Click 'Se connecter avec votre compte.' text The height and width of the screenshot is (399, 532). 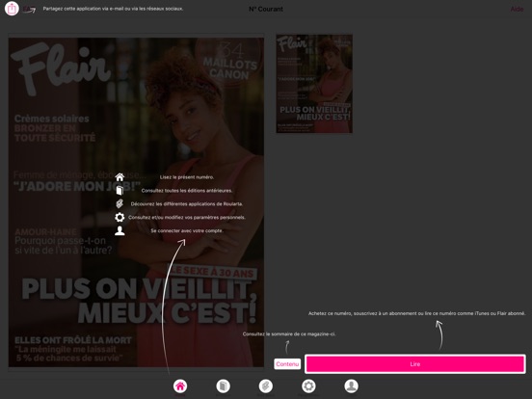coord(187,230)
